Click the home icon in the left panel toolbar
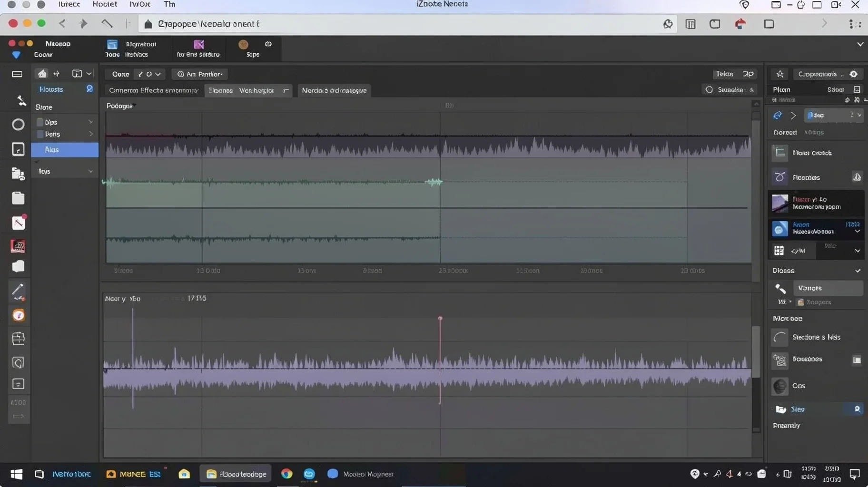 click(42, 74)
